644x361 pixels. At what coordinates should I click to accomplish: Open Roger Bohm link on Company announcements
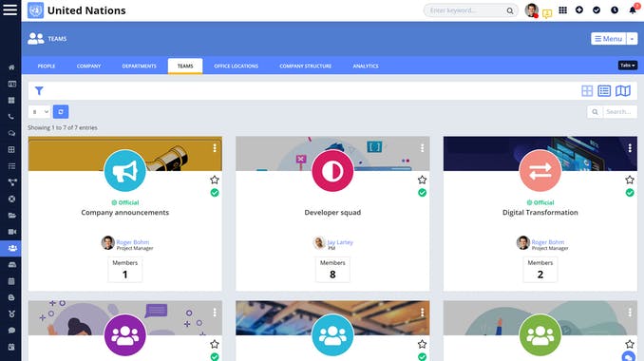coord(133,242)
